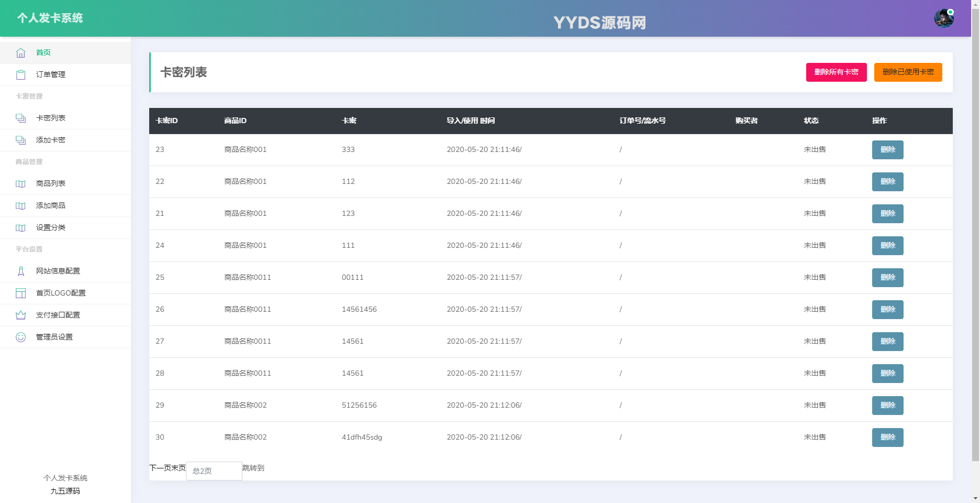The width and height of the screenshot is (980, 503).
Task: Click the 删除已使用卡密 button
Action: tap(908, 72)
